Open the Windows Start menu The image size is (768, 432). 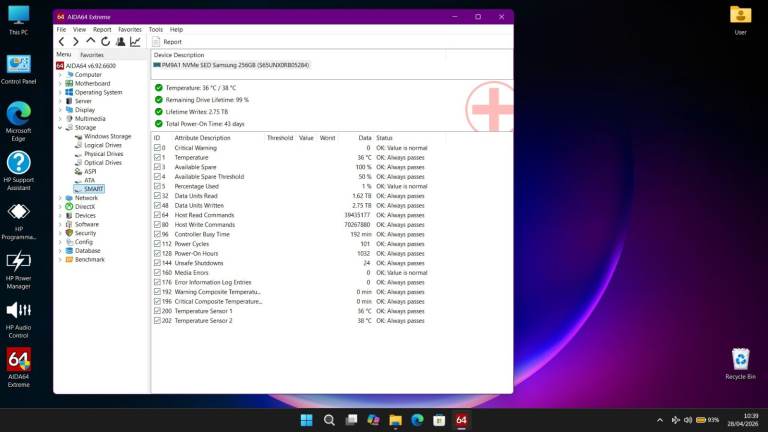(307, 420)
